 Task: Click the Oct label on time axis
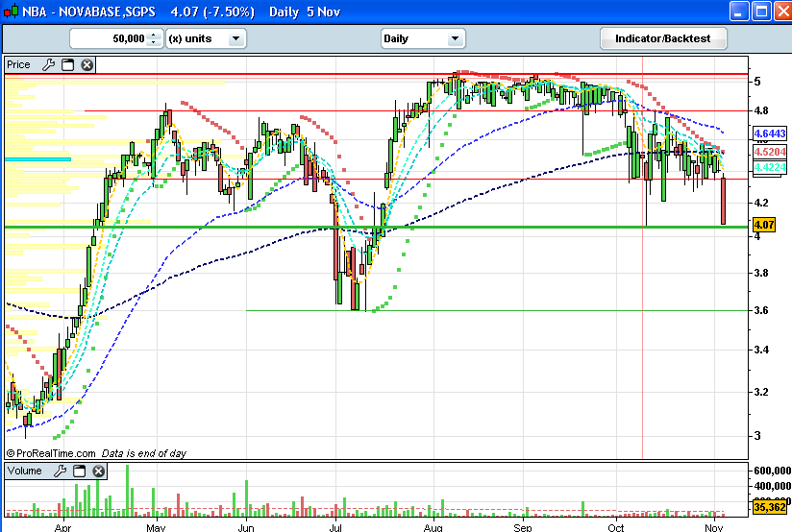616,528
